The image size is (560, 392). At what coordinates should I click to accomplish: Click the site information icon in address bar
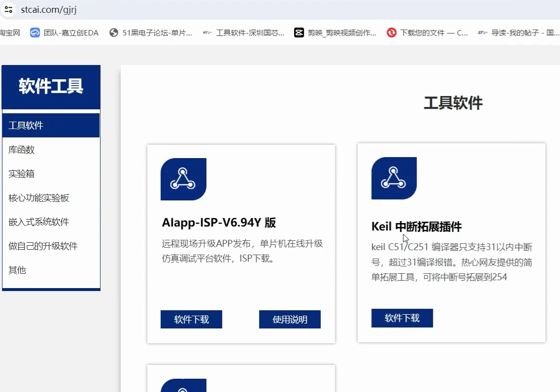[x=8, y=10]
